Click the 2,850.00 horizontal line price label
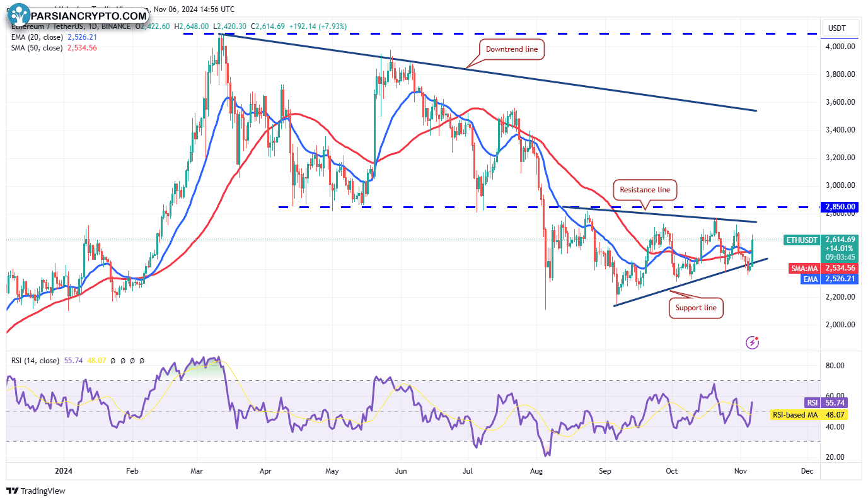The image size is (868, 502). 840,207
